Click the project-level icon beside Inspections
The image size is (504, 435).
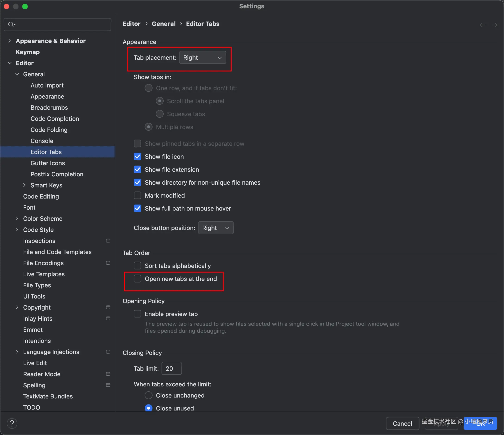108,241
